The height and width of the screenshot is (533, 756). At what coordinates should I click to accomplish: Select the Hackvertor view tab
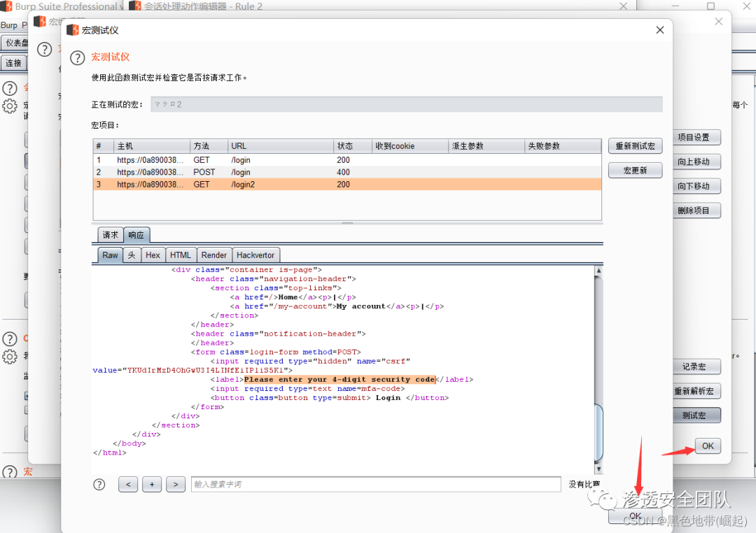255,255
